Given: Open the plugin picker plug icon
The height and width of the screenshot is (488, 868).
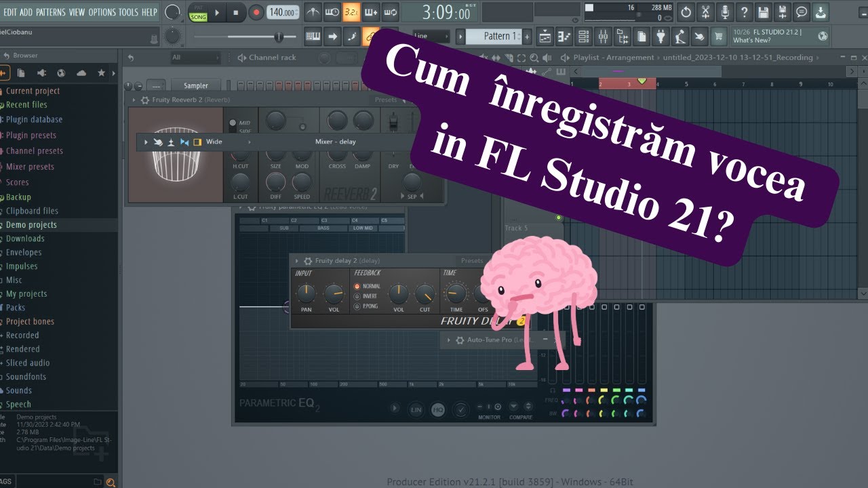Looking at the screenshot, I should coord(660,36).
